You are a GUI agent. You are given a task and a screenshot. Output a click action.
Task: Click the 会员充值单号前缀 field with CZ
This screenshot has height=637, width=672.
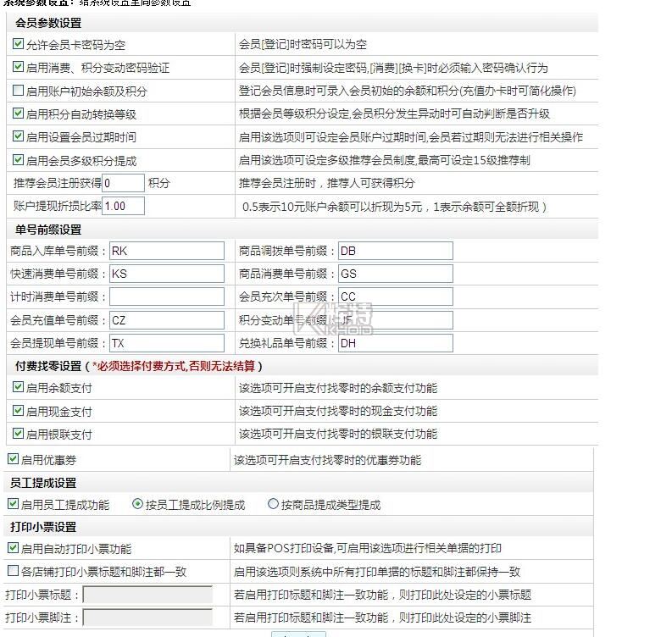pyautogui.click(x=167, y=320)
